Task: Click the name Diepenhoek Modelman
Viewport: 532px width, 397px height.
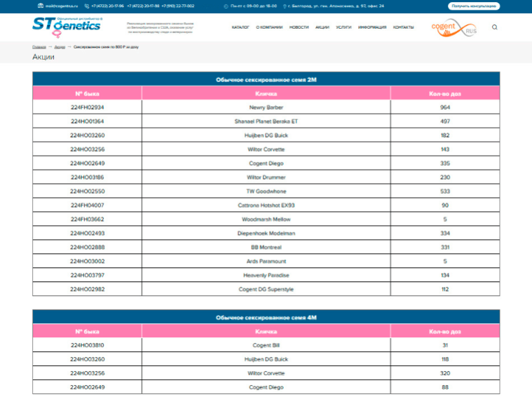Action: point(266,234)
